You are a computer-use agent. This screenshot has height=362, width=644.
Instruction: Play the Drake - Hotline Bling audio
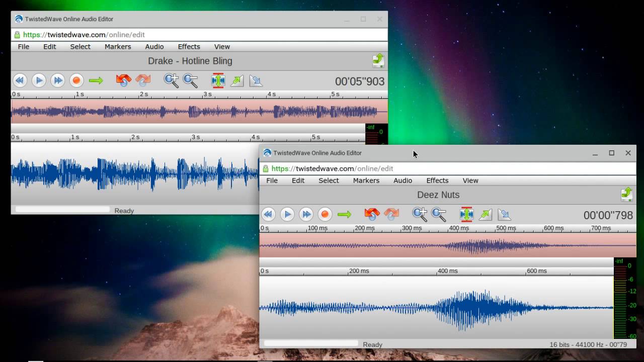pyautogui.click(x=39, y=80)
